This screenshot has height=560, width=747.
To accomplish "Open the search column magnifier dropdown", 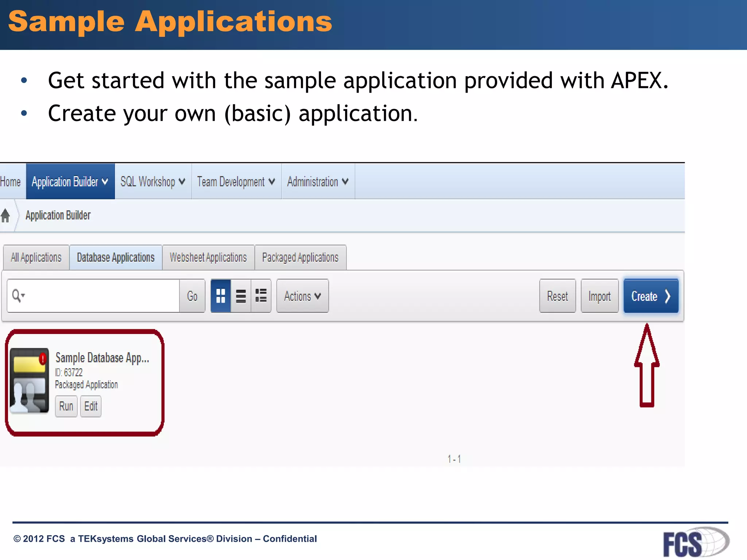I will (x=18, y=295).
